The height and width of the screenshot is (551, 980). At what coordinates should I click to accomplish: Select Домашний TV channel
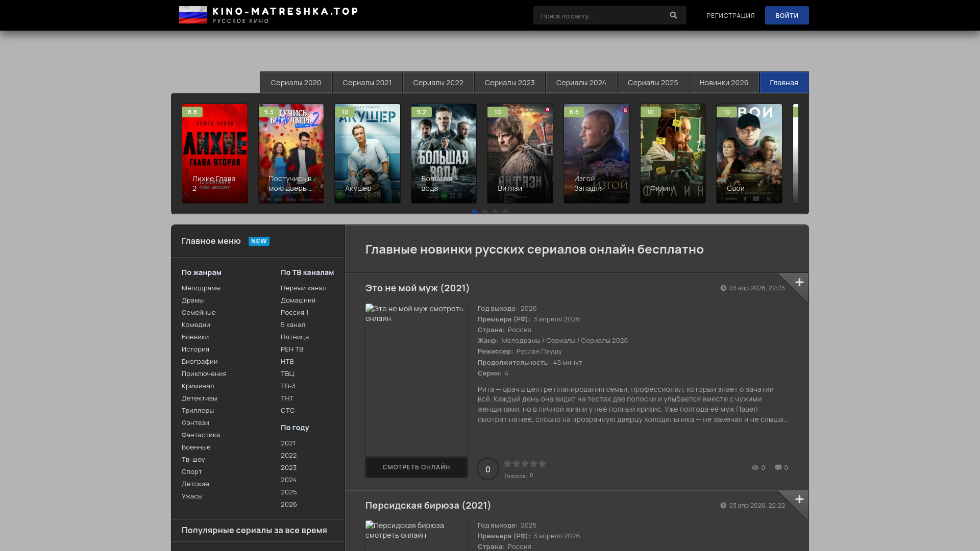click(x=298, y=300)
